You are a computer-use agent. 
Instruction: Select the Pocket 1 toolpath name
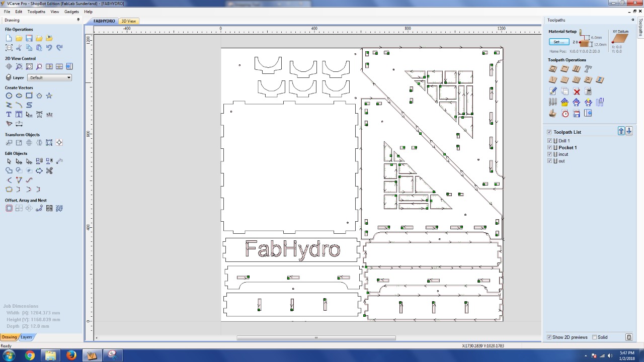[568, 147]
